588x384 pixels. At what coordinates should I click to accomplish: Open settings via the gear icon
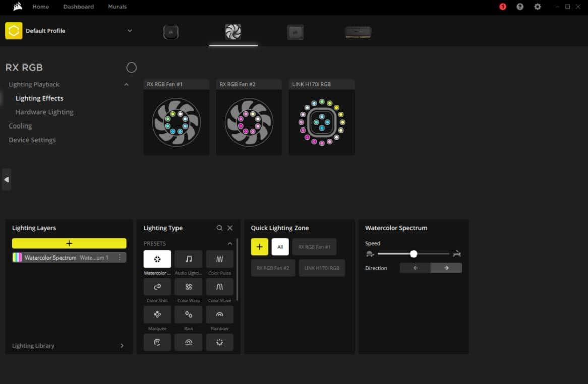click(x=537, y=7)
